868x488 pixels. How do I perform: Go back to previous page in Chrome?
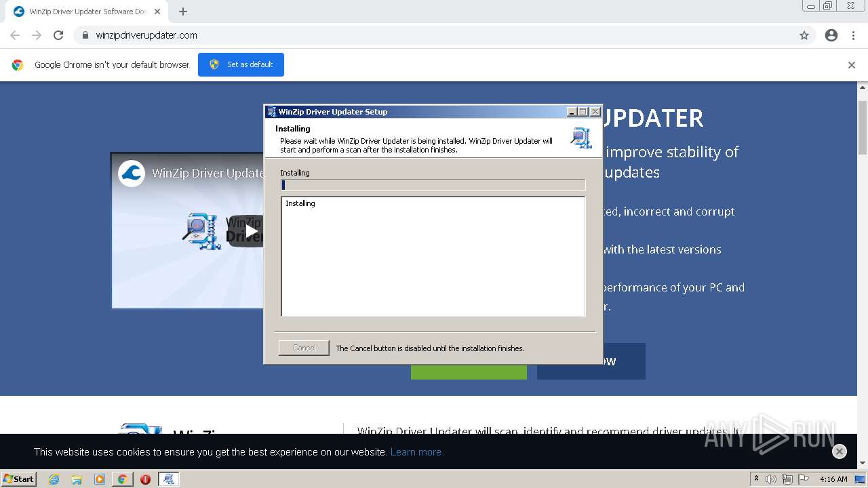pos(15,35)
